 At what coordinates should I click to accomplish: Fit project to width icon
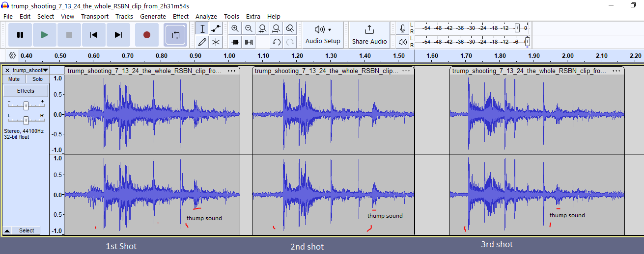[x=277, y=28]
